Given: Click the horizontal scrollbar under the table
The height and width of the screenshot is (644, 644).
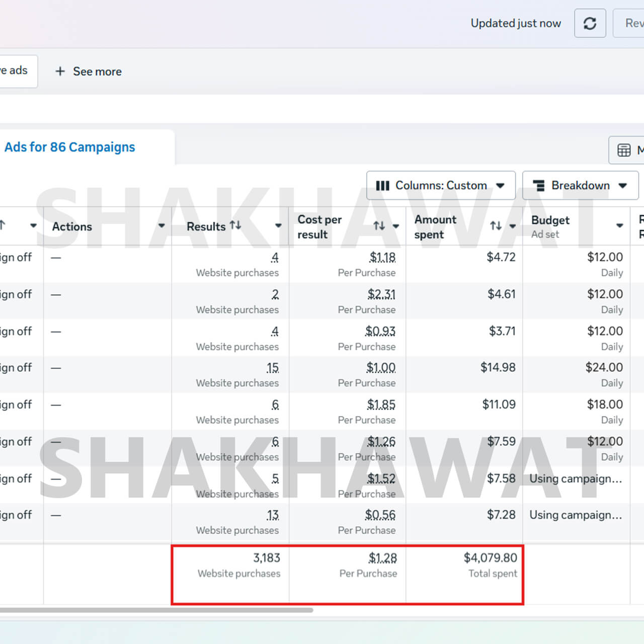Looking at the screenshot, I should [x=156, y=610].
